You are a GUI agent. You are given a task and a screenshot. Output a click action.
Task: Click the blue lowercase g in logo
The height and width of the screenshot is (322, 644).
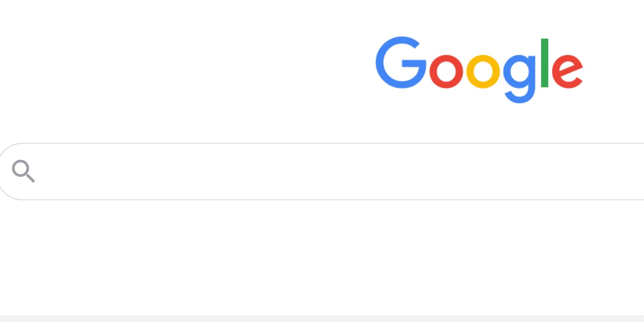[519, 79]
